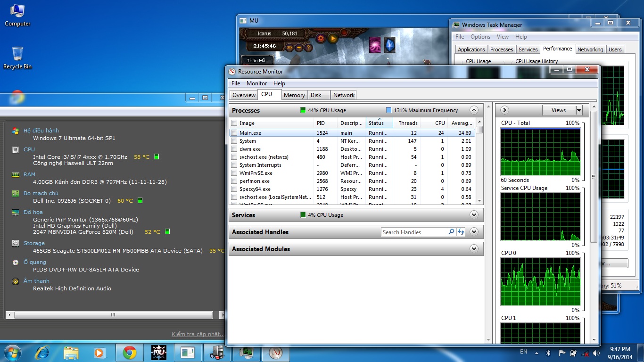Check the box for perfmon.exe process

point(234,181)
